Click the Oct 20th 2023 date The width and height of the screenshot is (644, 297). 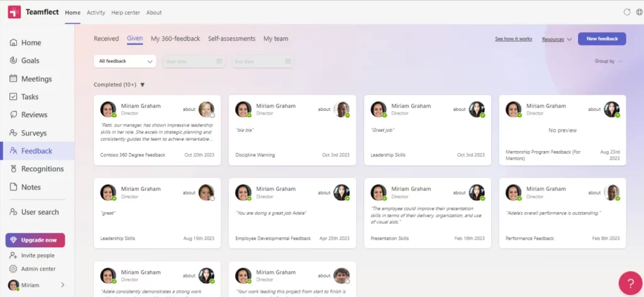point(199,155)
